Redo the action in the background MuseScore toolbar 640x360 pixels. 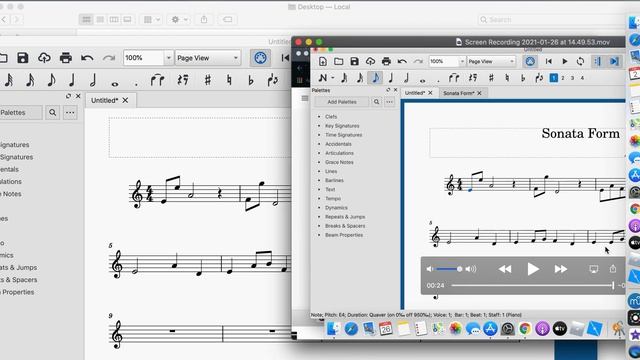coord(109,58)
